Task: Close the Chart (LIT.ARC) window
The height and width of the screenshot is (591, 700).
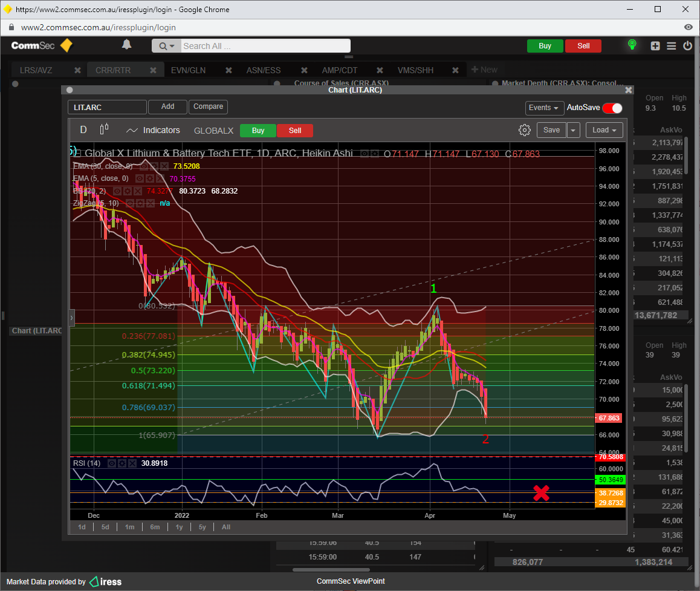Action: click(x=629, y=90)
